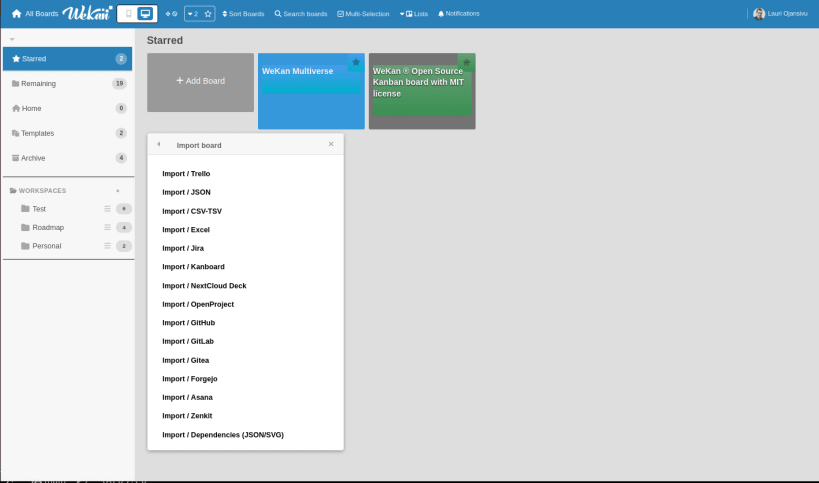Click the Personal workspace menu handle

[107, 246]
